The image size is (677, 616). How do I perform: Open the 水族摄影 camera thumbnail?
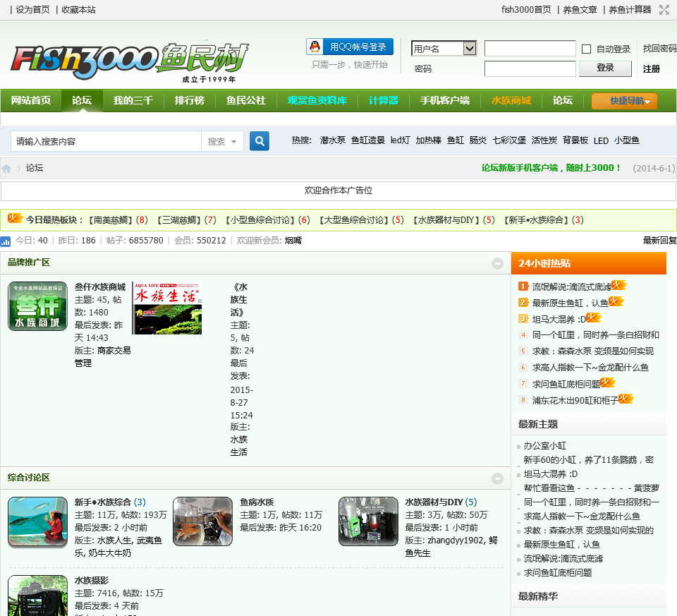pos(37,596)
